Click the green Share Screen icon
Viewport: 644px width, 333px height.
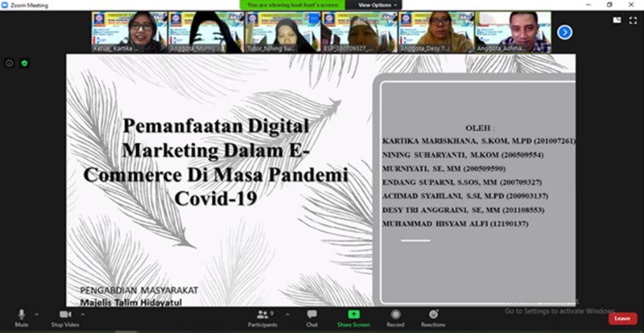tap(354, 314)
